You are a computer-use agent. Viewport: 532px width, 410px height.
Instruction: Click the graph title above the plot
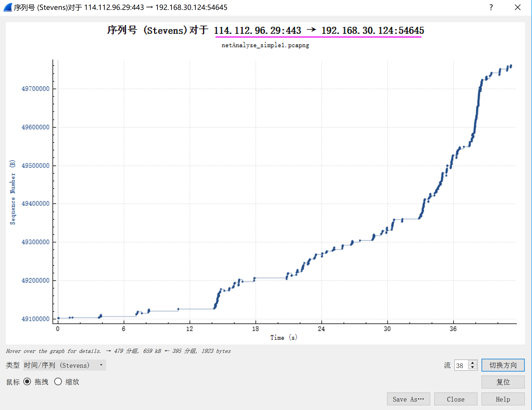coord(265,30)
